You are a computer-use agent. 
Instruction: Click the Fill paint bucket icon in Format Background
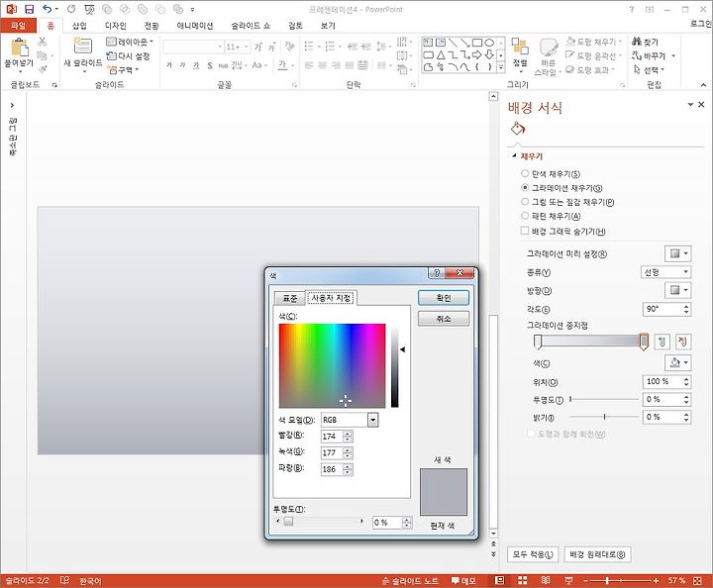click(x=518, y=129)
